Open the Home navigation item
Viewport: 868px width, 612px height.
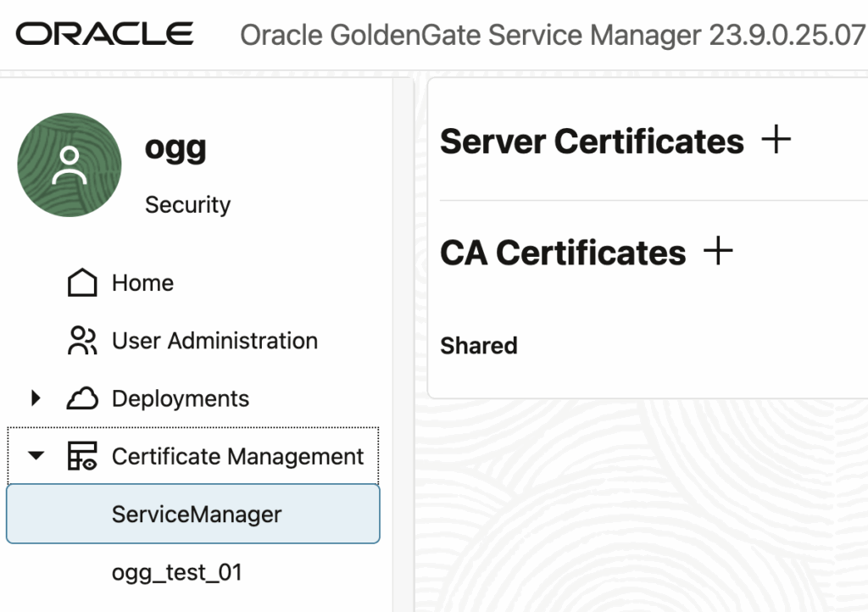142,282
